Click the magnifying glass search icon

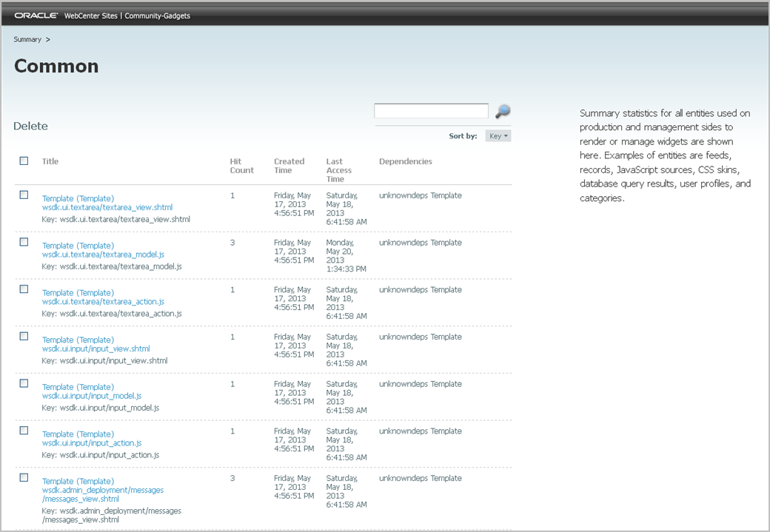(x=503, y=112)
